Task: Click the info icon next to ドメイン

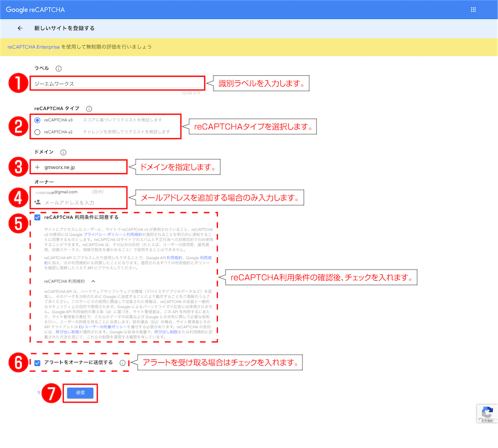Action: tap(63, 152)
